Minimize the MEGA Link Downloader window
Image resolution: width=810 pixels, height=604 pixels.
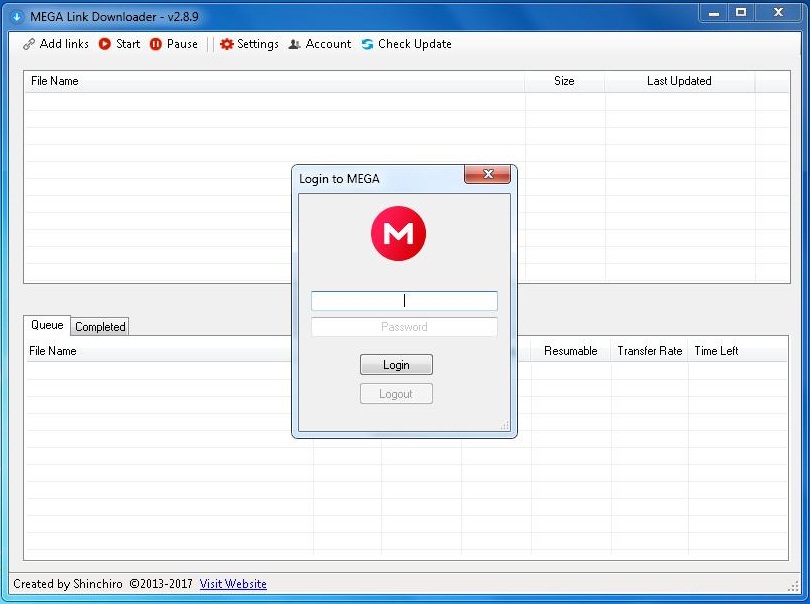[714, 13]
